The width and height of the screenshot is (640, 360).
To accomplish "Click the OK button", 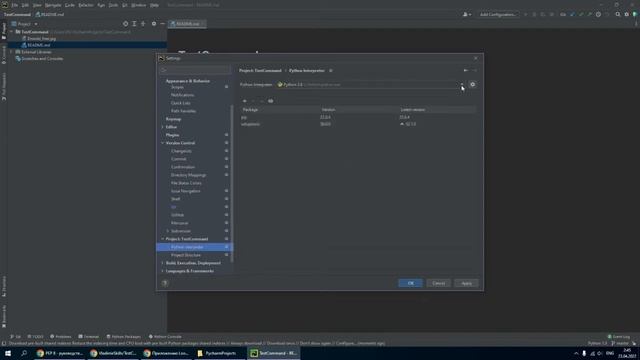I will click(x=410, y=283).
